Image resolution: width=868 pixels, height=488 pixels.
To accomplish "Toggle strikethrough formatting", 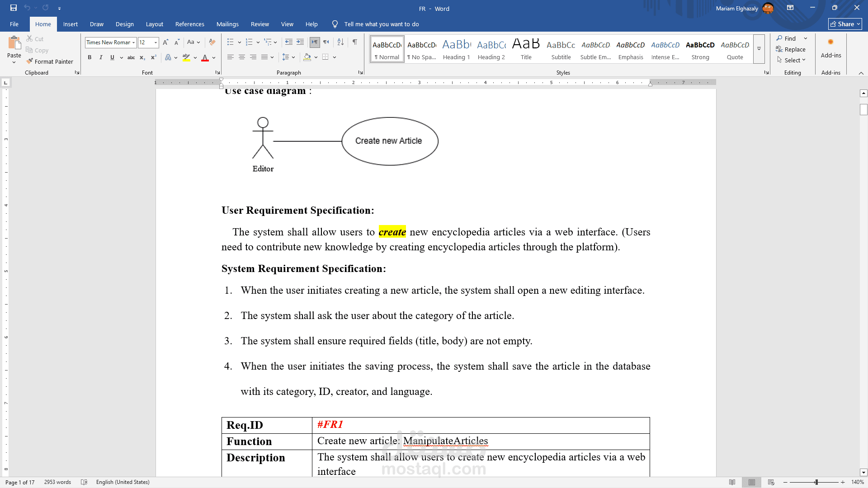I will [x=131, y=57].
